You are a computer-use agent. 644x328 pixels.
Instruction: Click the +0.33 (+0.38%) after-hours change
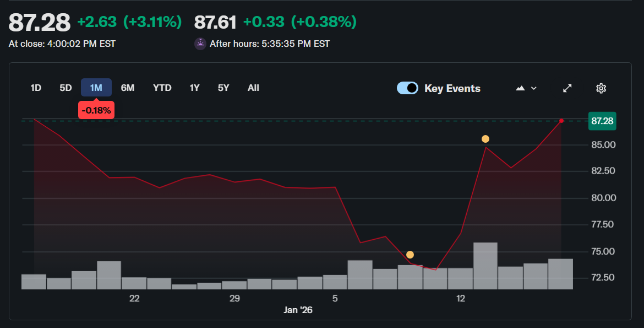click(300, 22)
